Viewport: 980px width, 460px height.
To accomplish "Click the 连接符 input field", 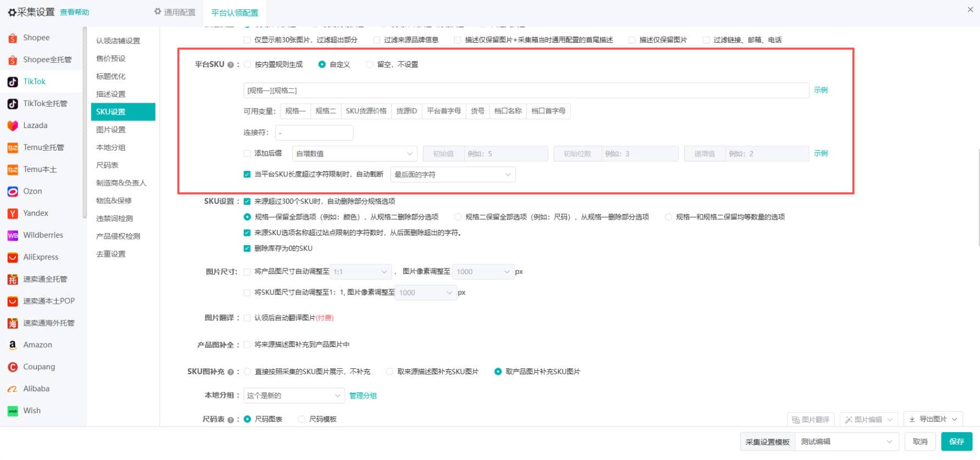I will [314, 133].
